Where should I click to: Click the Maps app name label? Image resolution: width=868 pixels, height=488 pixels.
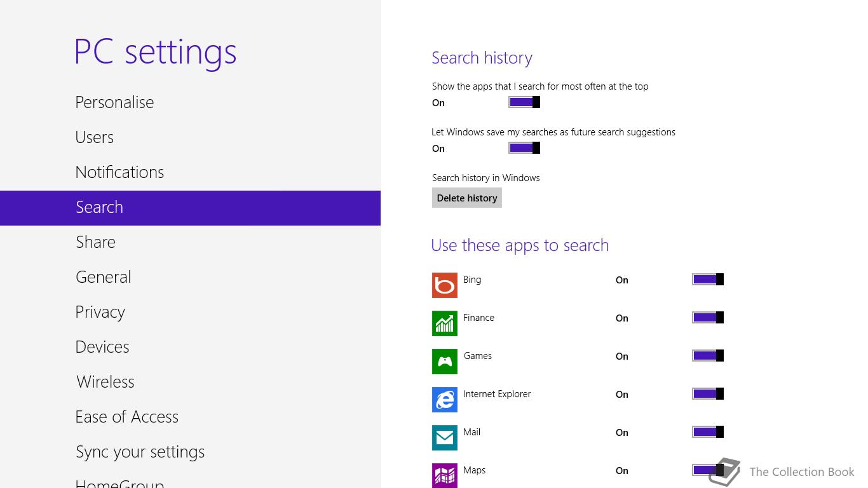click(474, 471)
